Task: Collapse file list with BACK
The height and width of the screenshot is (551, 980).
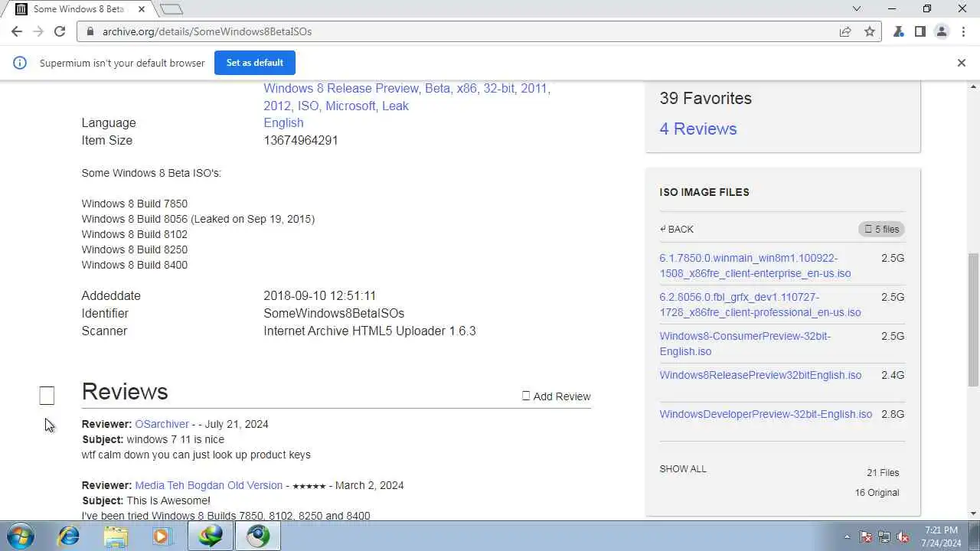Action: click(x=677, y=229)
